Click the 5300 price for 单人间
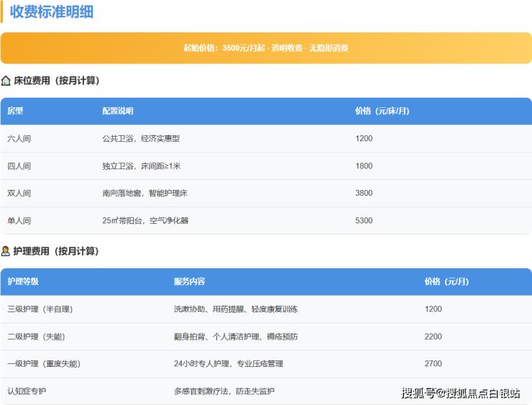The width and height of the screenshot is (532, 405). point(364,221)
